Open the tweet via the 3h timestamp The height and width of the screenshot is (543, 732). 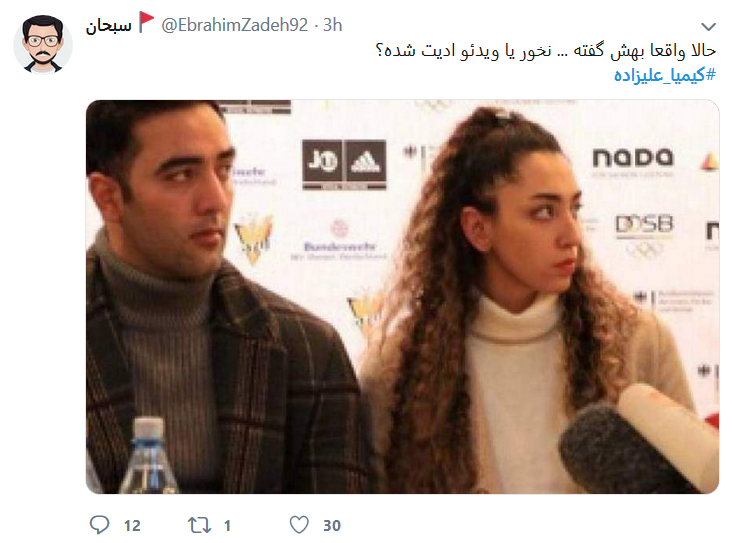(x=332, y=25)
